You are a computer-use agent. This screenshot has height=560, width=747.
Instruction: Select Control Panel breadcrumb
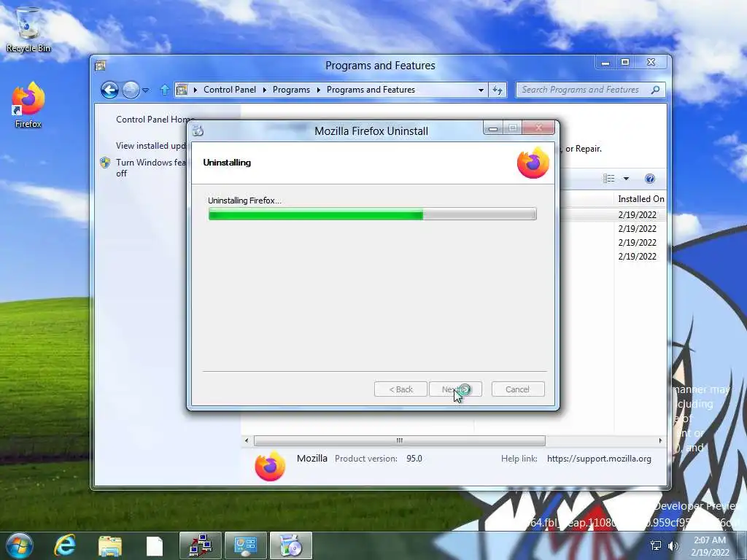pos(230,90)
